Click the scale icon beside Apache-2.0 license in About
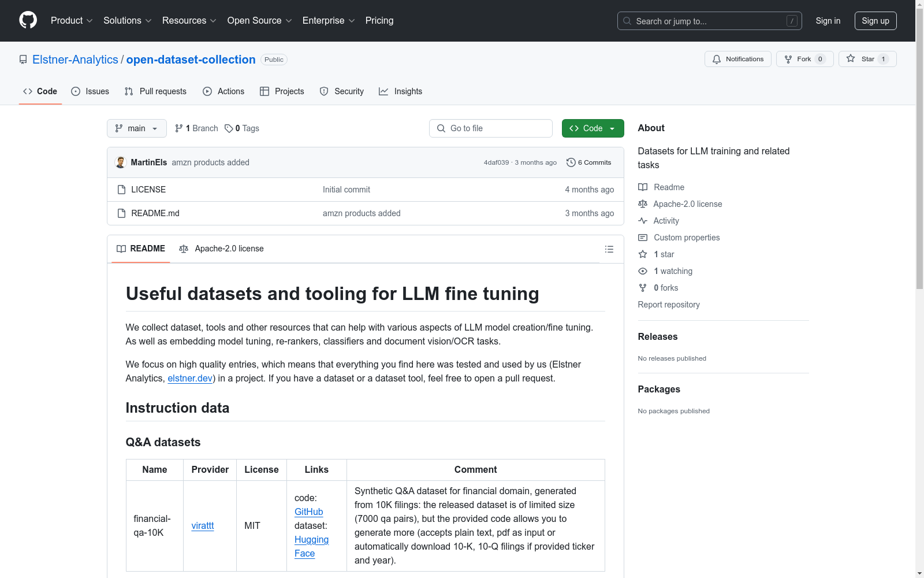The image size is (924, 578). [x=643, y=204]
